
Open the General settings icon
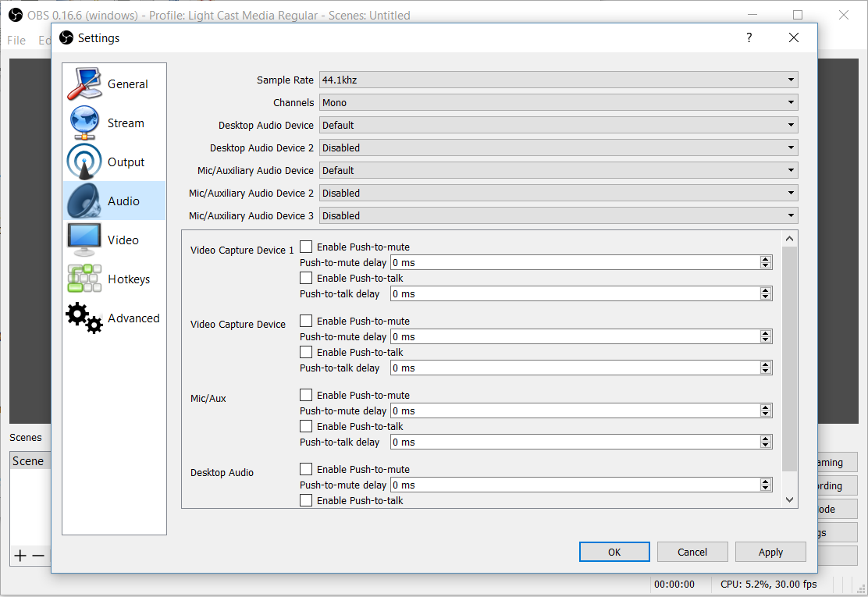(84, 84)
